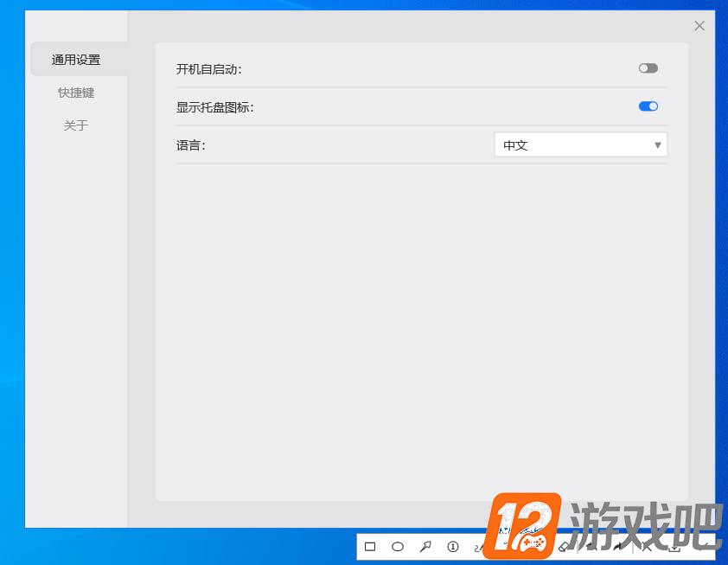Select the rectangle drawing tool
Viewport: 728px width, 565px height.
pyautogui.click(x=370, y=547)
